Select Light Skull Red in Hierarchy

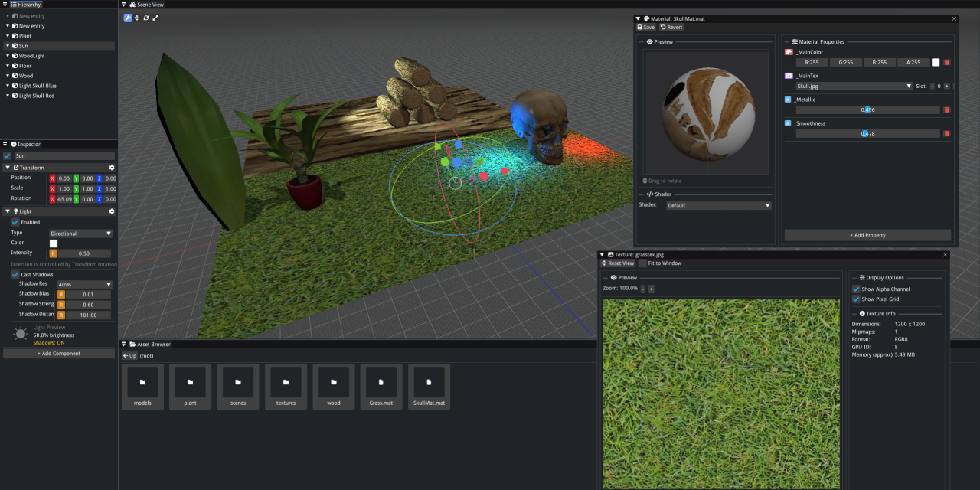pos(37,96)
